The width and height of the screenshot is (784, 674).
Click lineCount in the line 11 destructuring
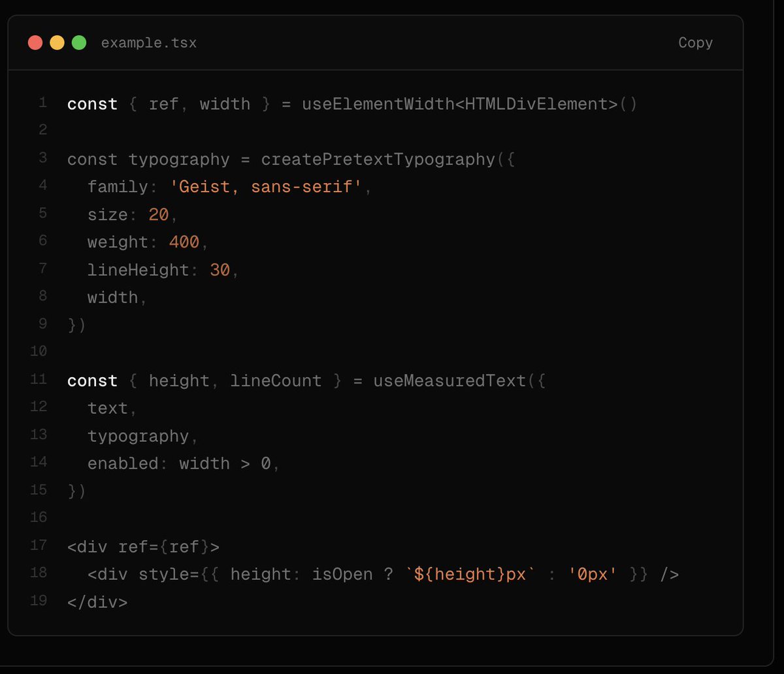(x=276, y=380)
